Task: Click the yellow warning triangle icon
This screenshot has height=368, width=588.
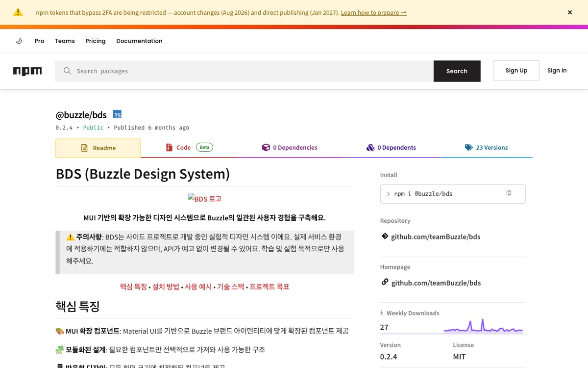Action: tap(18, 12)
